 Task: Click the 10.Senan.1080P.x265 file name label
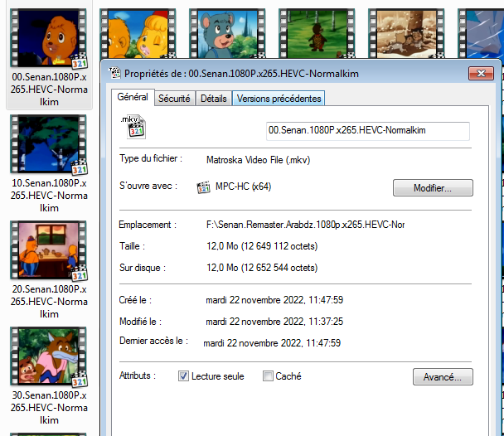(49, 196)
